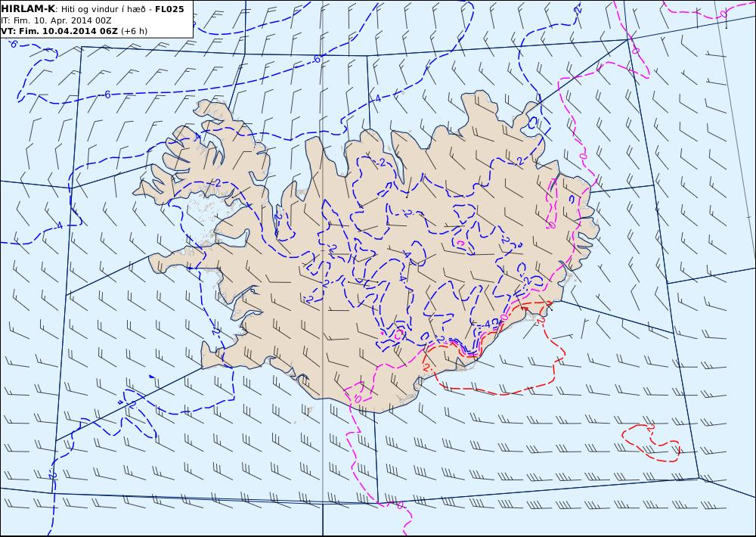Click the FL025 flight level label
This screenshot has width=756, height=537.
pos(169,9)
